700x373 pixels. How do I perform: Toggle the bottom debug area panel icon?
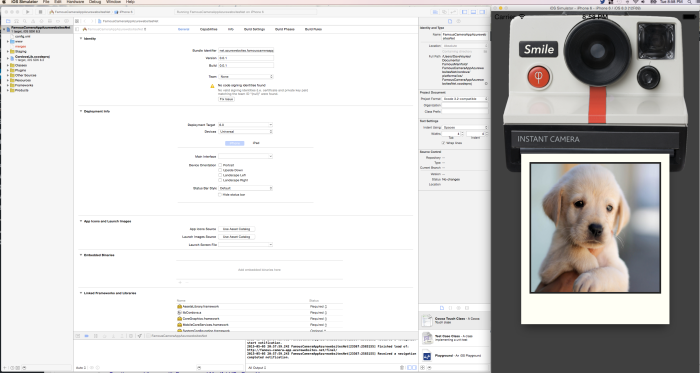pyautogui.click(x=474, y=12)
